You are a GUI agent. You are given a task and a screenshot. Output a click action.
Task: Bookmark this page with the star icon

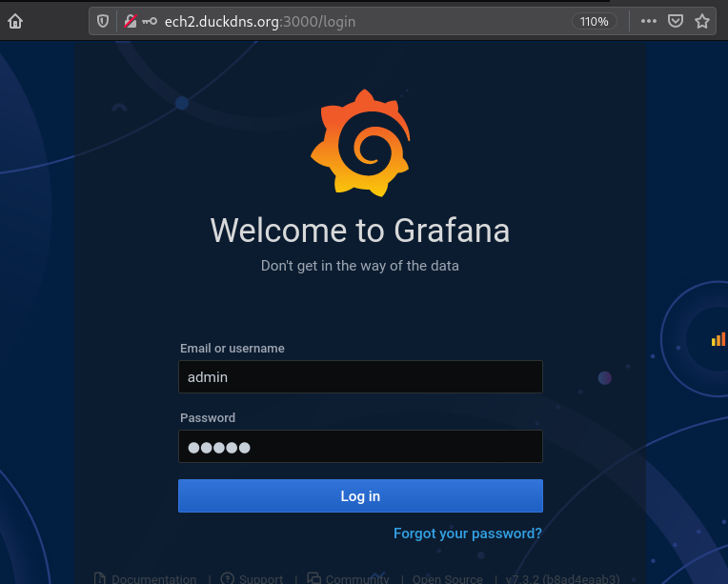702,21
